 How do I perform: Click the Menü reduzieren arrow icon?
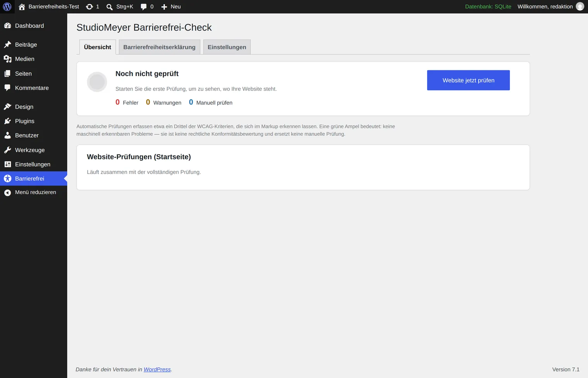pyautogui.click(x=7, y=192)
